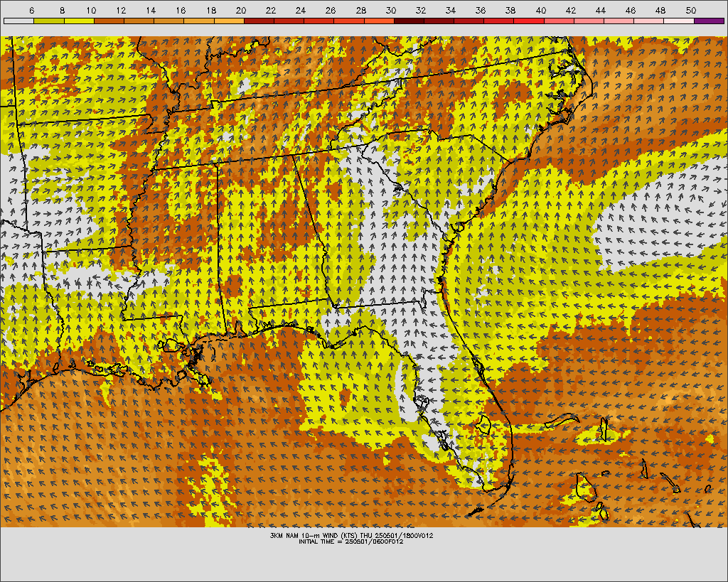Image resolution: width=728 pixels, height=582 pixels.
Task: Select the legend scale label "44"
Action: (601, 10)
